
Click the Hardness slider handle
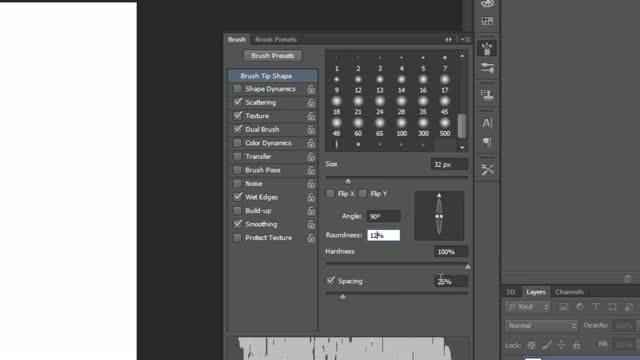coord(468,267)
